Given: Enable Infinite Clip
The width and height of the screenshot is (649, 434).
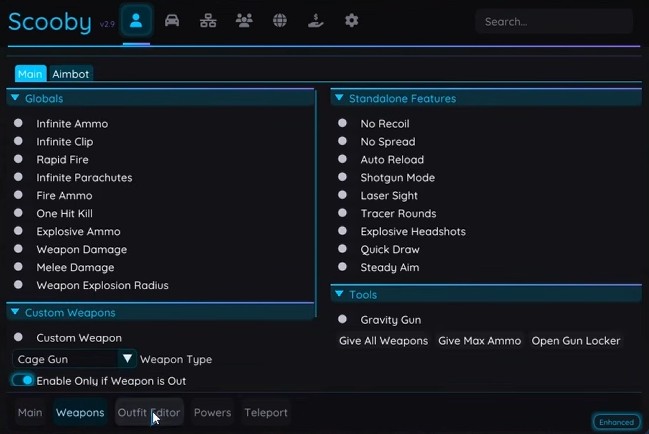Looking at the screenshot, I should coord(18,141).
